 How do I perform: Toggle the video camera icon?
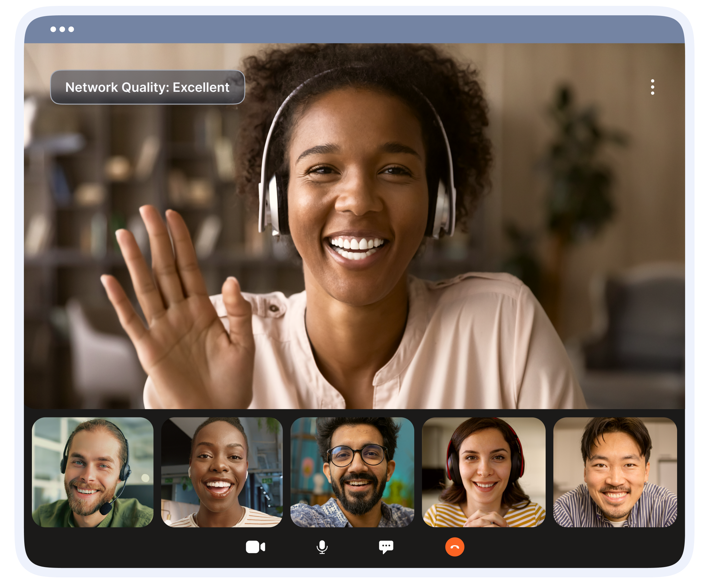(255, 547)
